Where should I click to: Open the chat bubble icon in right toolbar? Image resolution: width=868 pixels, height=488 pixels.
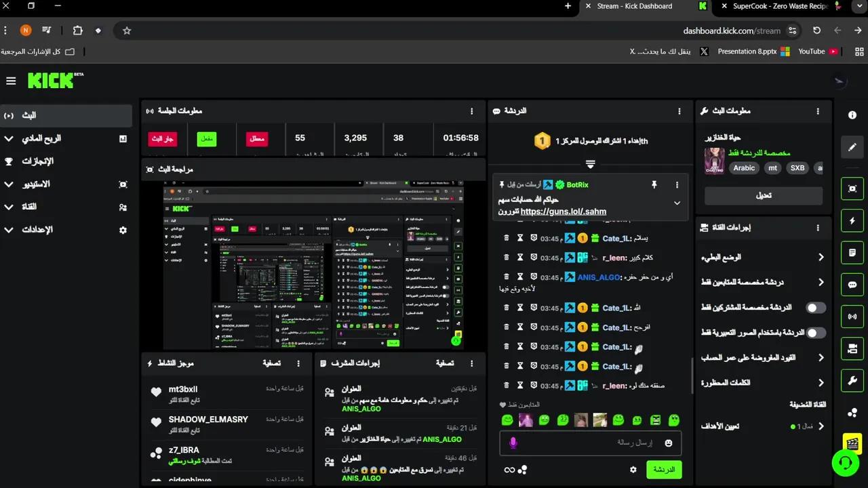(x=852, y=285)
